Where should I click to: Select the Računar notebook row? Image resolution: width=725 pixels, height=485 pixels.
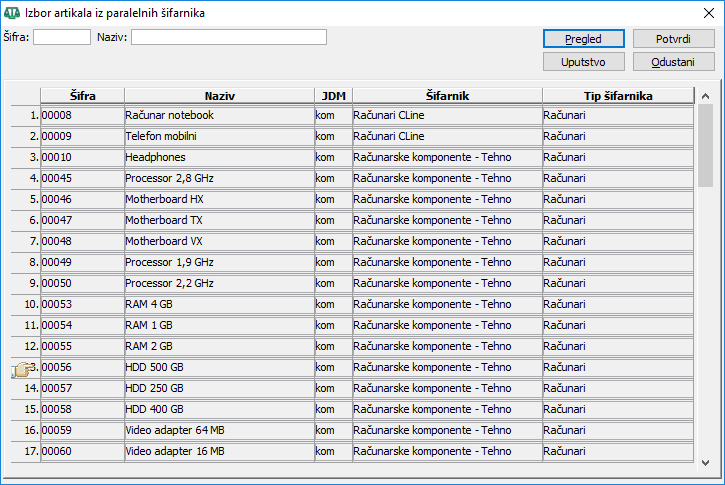(x=218, y=115)
